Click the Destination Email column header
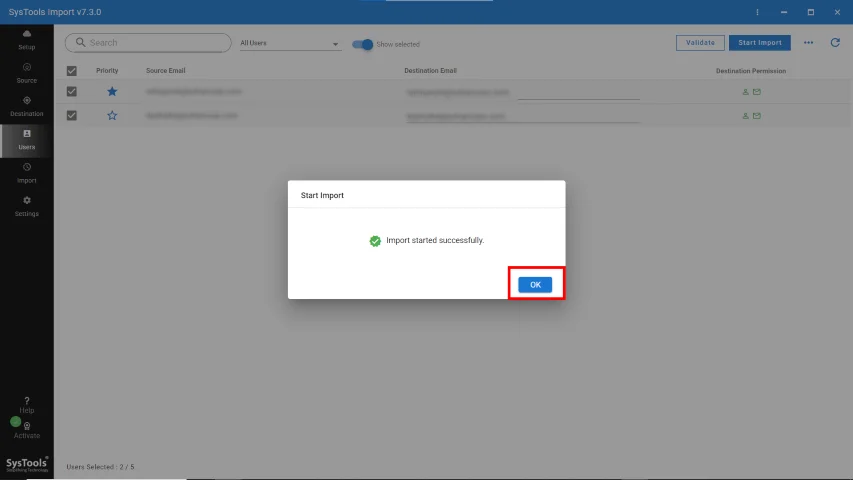The width and height of the screenshot is (853, 480). click(430, 71)
